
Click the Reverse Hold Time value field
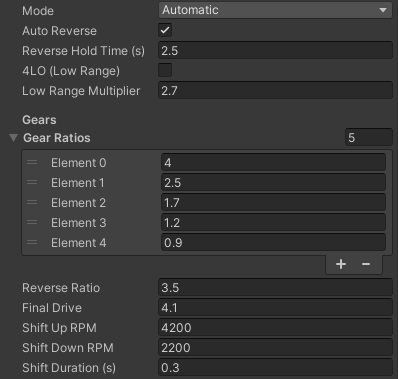[x=275, y=51]
